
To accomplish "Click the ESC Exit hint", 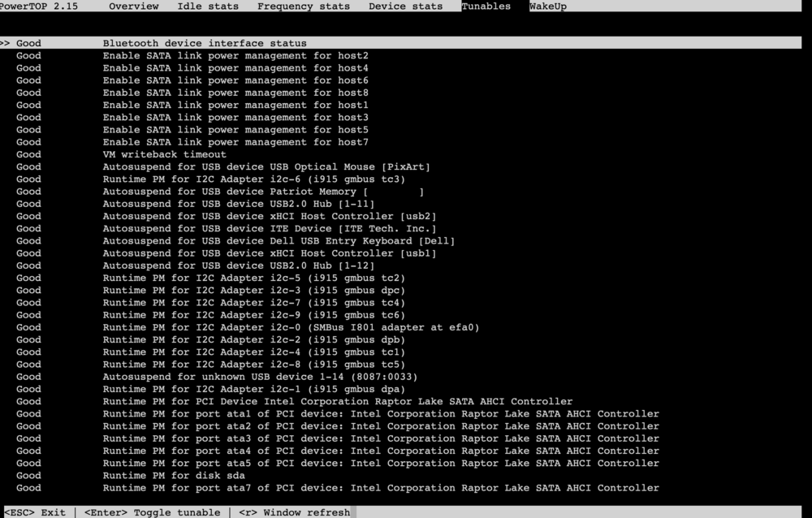I will 35,512.
